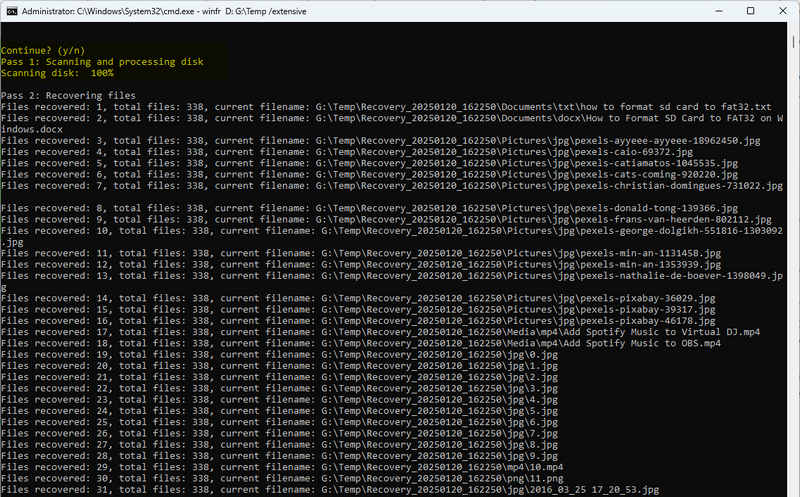Click the 'pexels-frans-van-heerden-802112.jpg' filename
This screenshot has height=497, width=800.
[x=672, y=219]
